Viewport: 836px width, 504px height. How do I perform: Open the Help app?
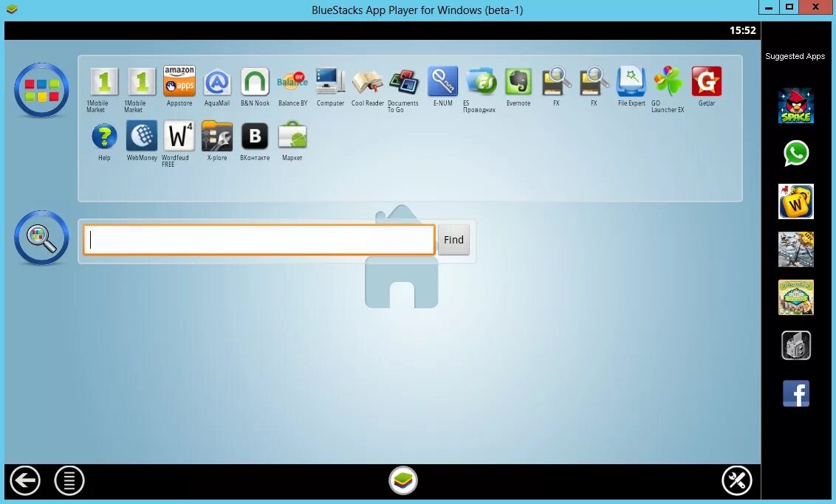pos(105,137)
